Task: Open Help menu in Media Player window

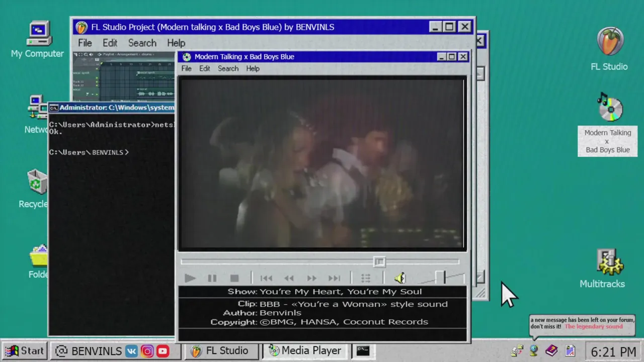Action: (253, 68)
